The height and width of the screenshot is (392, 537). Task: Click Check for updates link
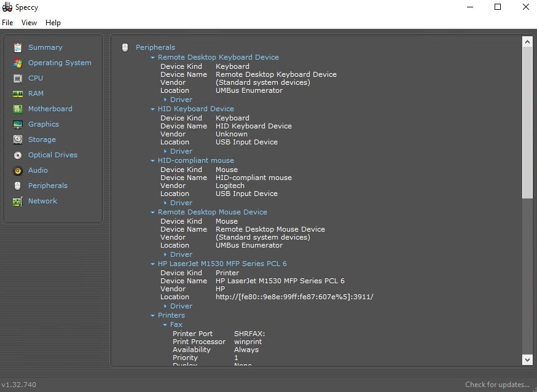(x=497, y=385)
